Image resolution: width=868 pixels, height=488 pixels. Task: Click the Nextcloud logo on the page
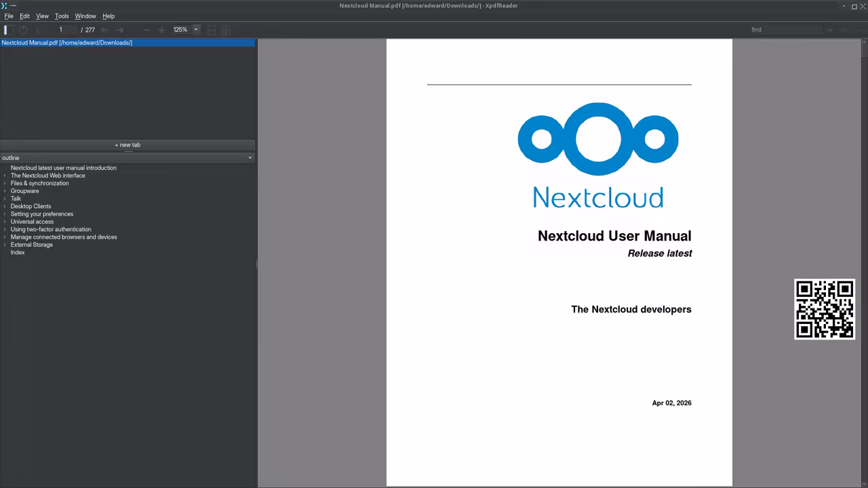pos(598,156)
